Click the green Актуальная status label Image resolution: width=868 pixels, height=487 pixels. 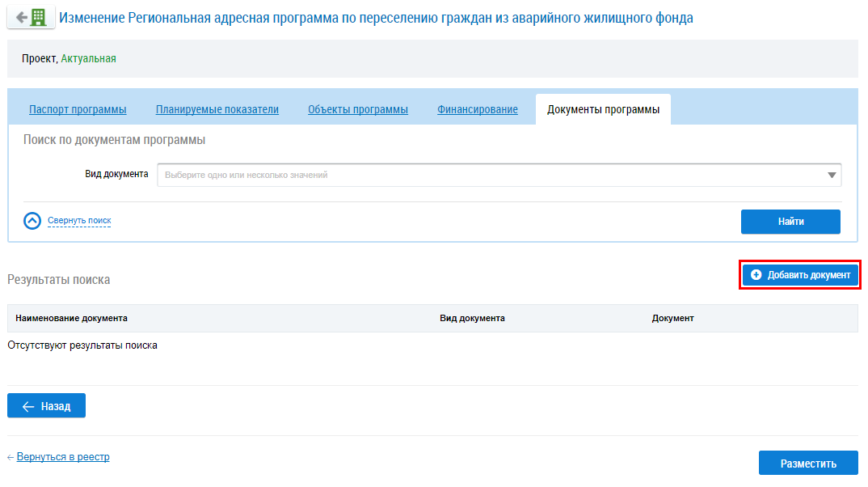pos(88,58)
